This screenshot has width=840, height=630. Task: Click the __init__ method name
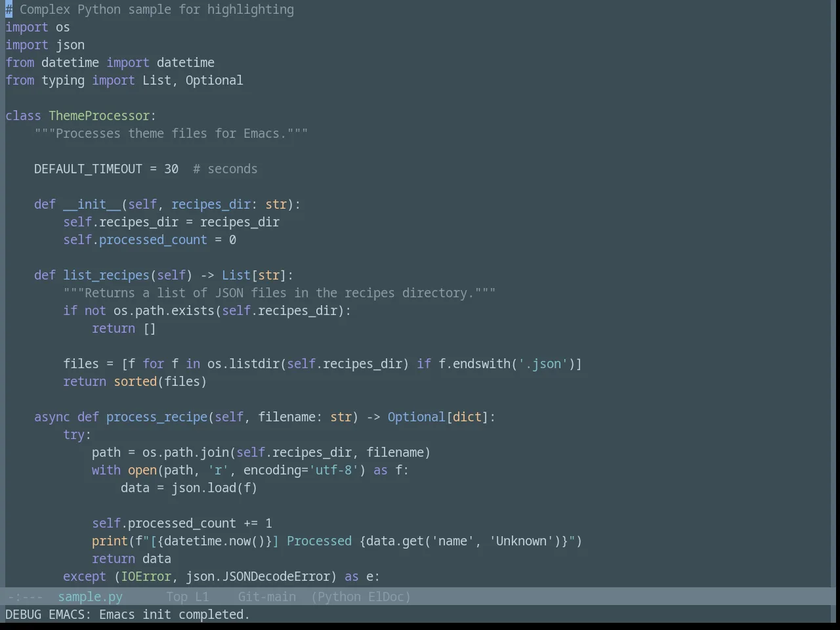tap(92, 204)
